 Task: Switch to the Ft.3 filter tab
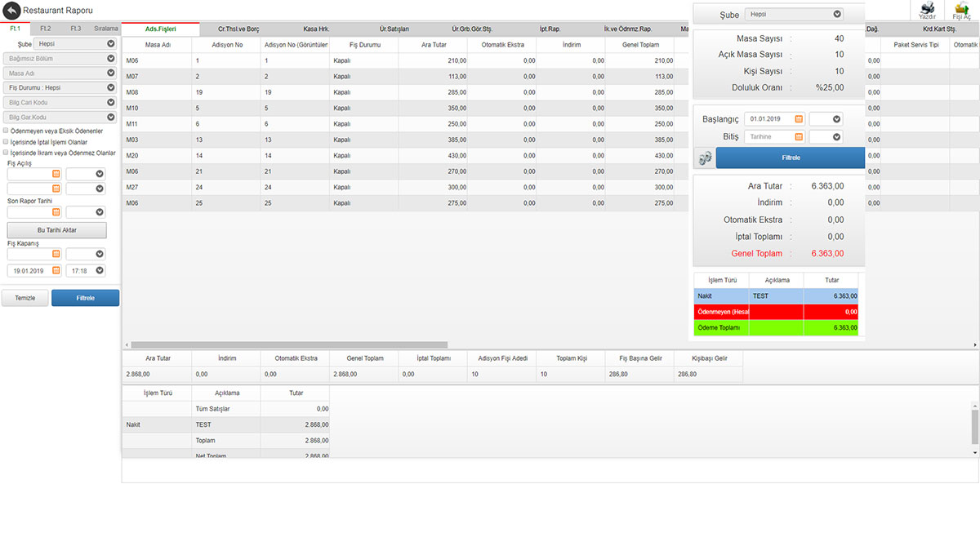click(x=75, y=29)
